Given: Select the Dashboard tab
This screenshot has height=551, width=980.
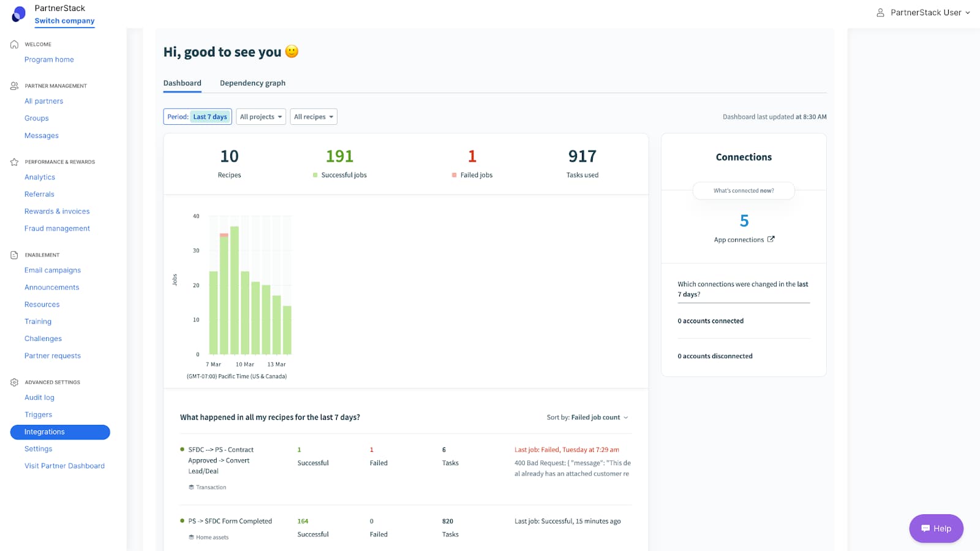Looking at the screenshot, I should click(182, 83).
